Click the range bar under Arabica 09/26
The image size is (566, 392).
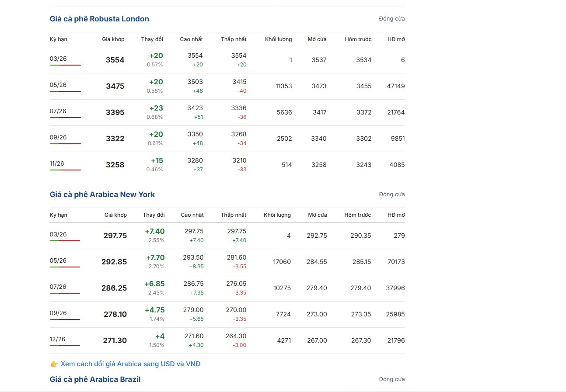(x=65, y=319)
